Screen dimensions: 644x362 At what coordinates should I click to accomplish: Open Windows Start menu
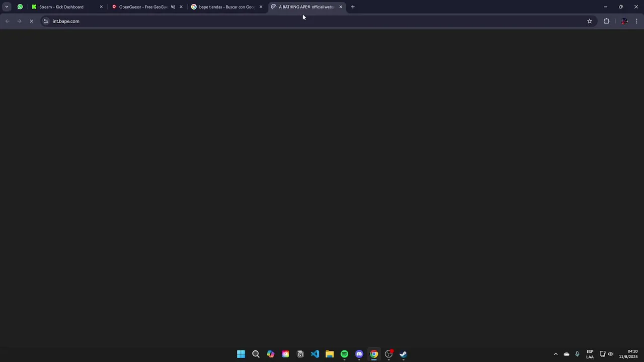tap(241, 354)
